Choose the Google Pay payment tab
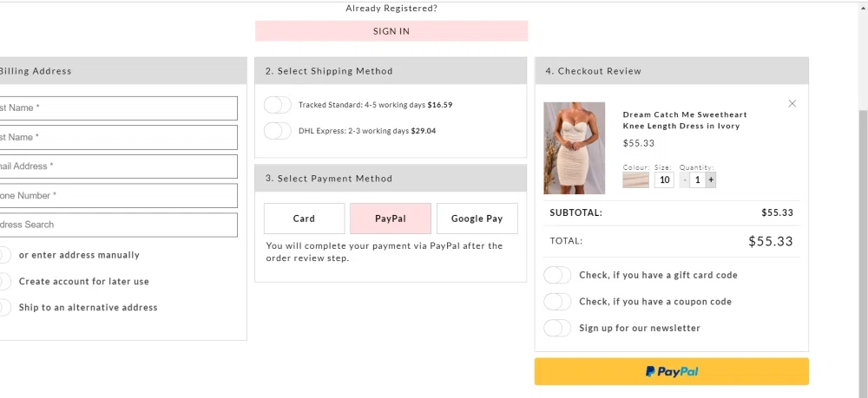Screen dimensions: 868x398 [x=477, y=219]
